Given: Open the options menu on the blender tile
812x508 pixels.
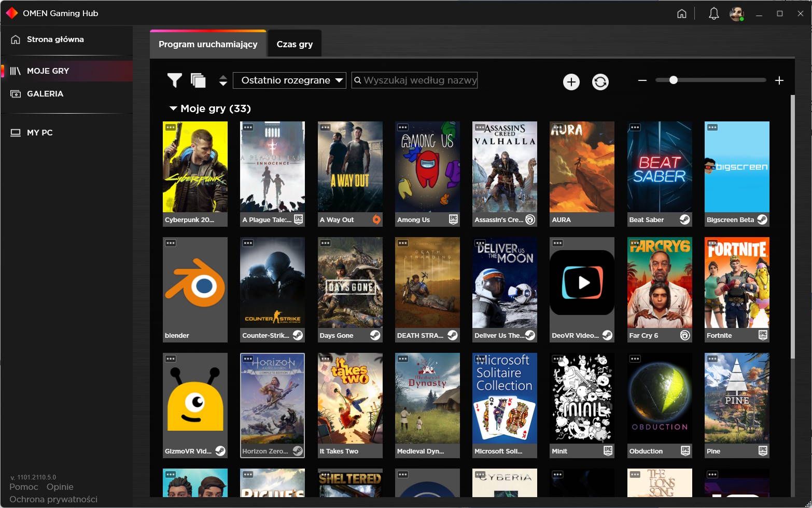Looking at the screenshot, I should point(171,243).
